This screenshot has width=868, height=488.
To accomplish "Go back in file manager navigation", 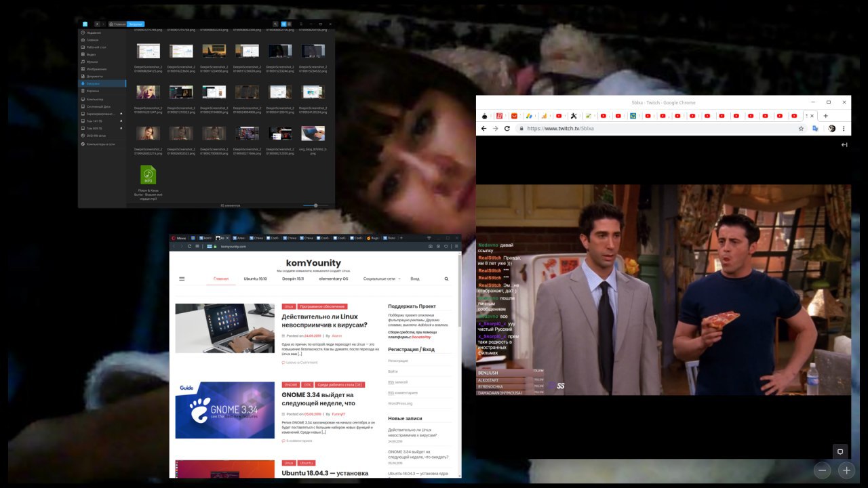I will (97, 24).
